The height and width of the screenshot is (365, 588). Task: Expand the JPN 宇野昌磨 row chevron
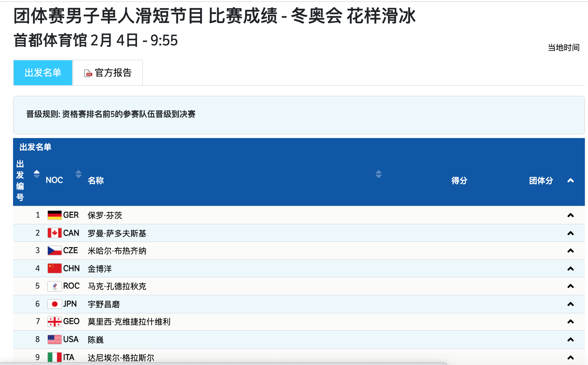(571, 304)
